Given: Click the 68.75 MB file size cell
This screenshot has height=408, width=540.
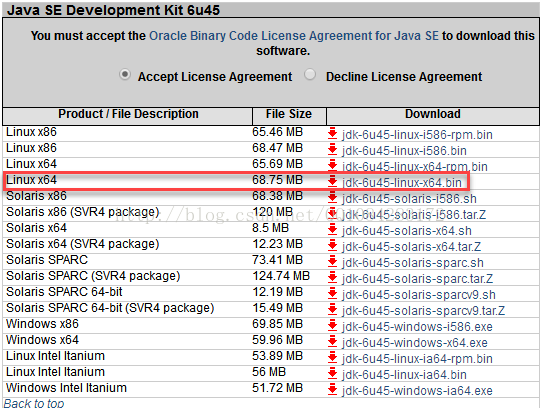Looking at the screenshot, I should click(x=277, y=180).
